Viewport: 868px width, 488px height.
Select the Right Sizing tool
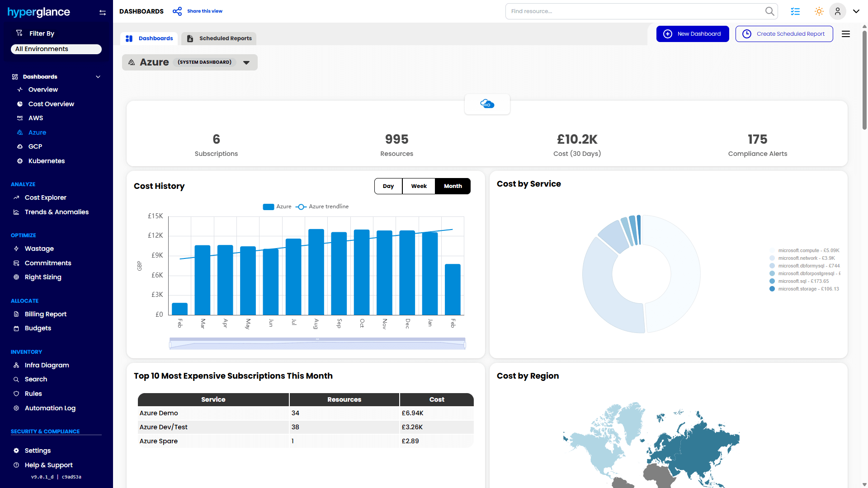coord(43,277)
